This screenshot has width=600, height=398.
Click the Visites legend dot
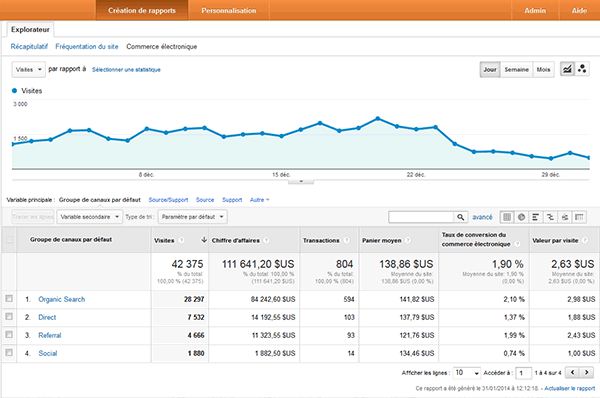[15, 91]
